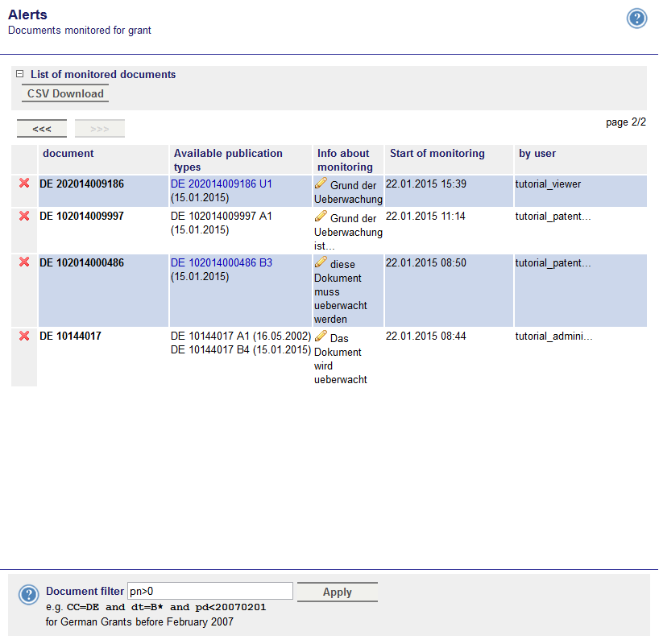Image resolution: width=659 pixels, height=644 pixels.
Task: Click the user tutorial_viewer
Action: (x=548, y=184)
